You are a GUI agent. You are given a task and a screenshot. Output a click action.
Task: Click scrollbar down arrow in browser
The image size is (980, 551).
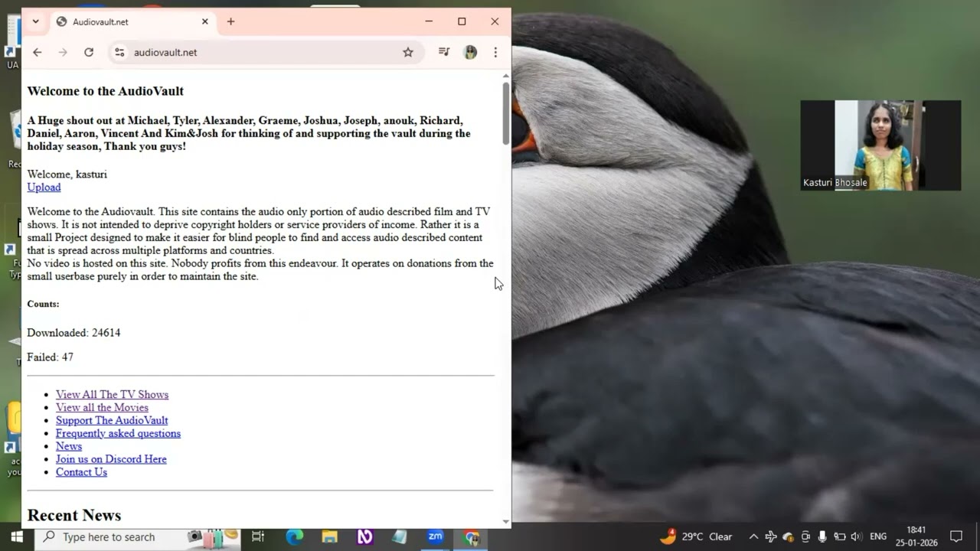coord(505,522)
